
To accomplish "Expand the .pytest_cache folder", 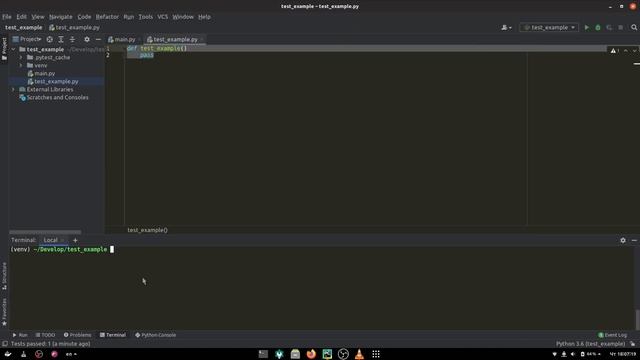I will tap(21, 58).
